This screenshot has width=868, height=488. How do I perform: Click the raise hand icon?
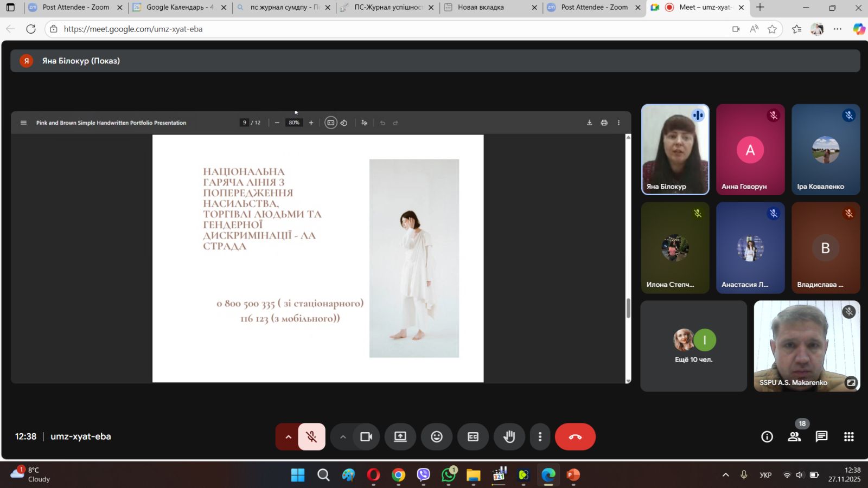(x=509, y=436)
